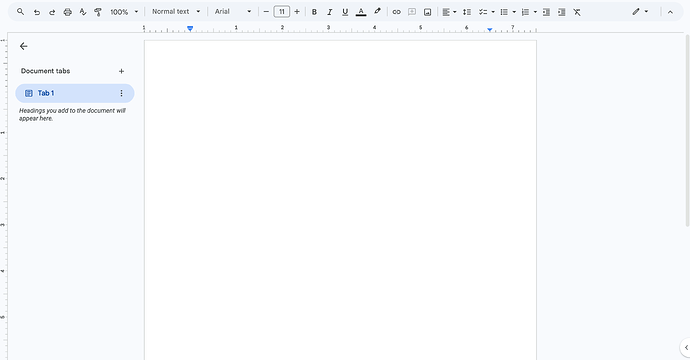This screenshot has width=690, height=360.
Task: Run spelling and grammar check icon
Action: point(83,12)
